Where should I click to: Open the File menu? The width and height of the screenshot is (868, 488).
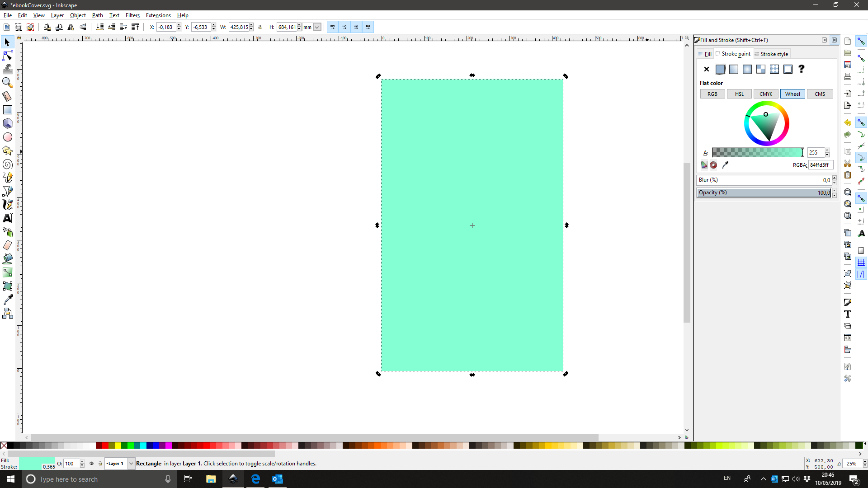(8, 15)
